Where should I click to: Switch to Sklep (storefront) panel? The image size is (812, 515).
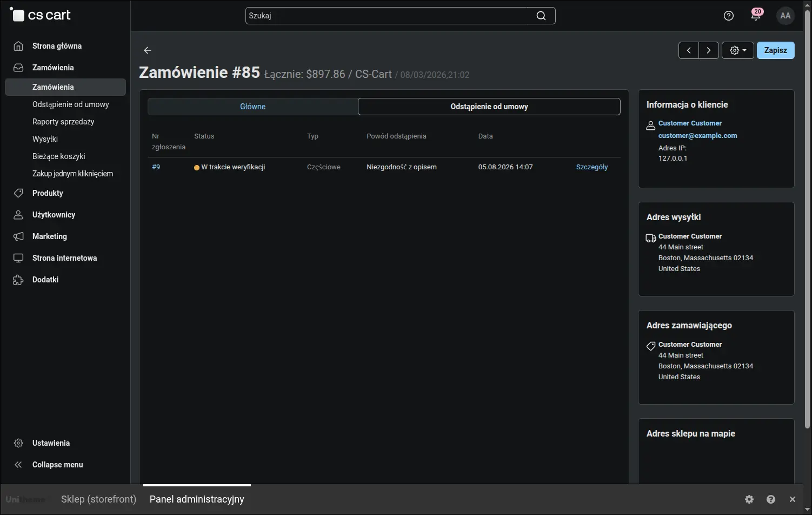click(x=98, y=499)
